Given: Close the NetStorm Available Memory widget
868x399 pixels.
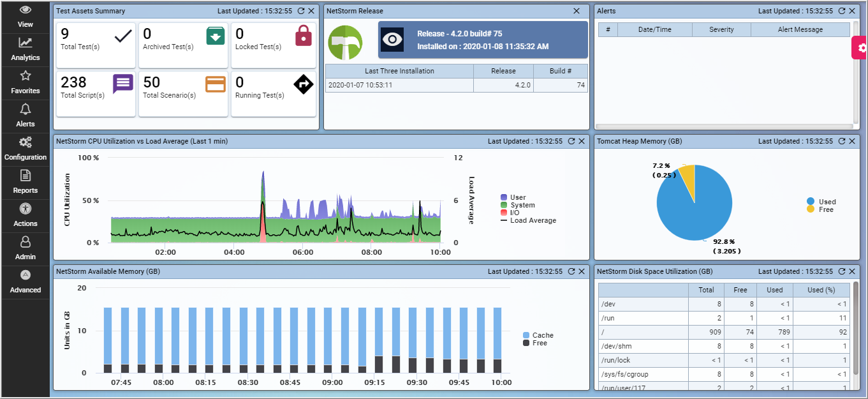Looking at the screenshot, I should point(582,271).
